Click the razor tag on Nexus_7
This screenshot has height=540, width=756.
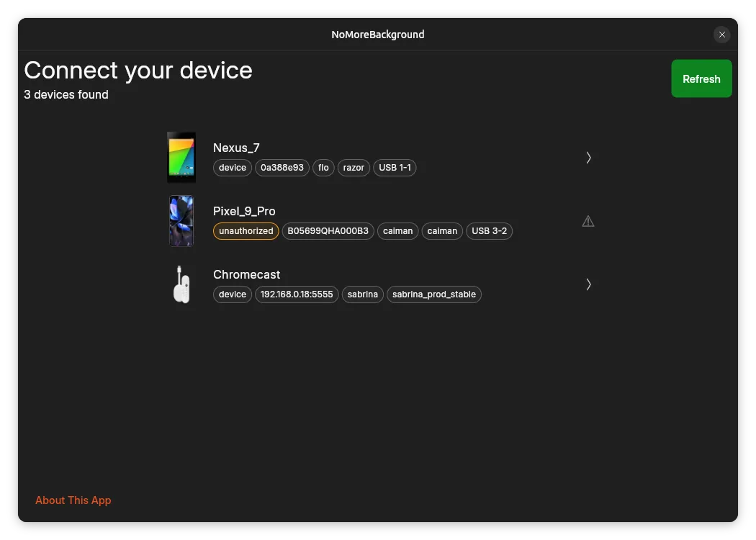(354, 168)
